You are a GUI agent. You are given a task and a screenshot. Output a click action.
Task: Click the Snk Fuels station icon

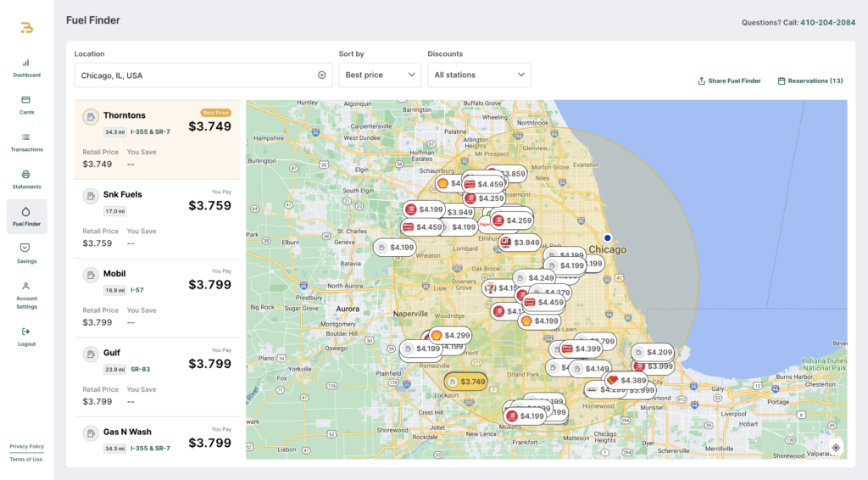[x=91, y=196]
